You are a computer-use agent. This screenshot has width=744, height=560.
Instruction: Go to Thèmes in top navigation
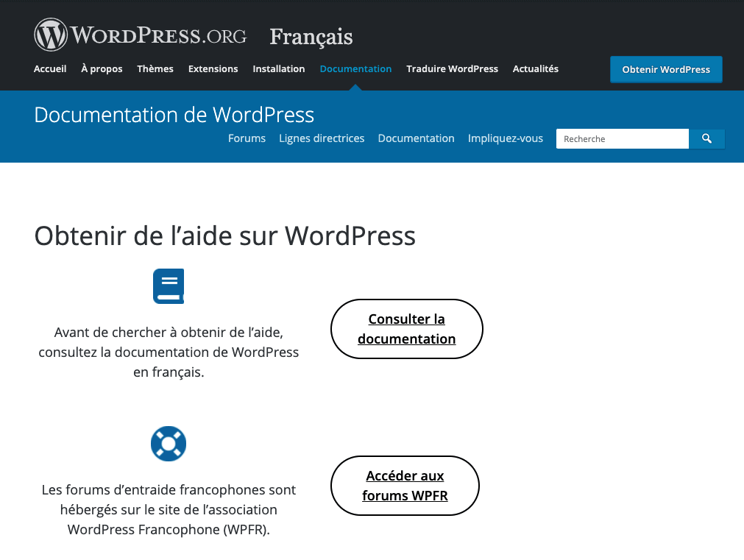tap(155, 69)
